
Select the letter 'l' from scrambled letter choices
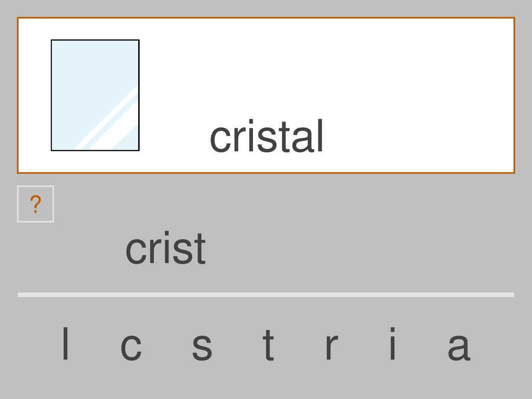[65, 343]
